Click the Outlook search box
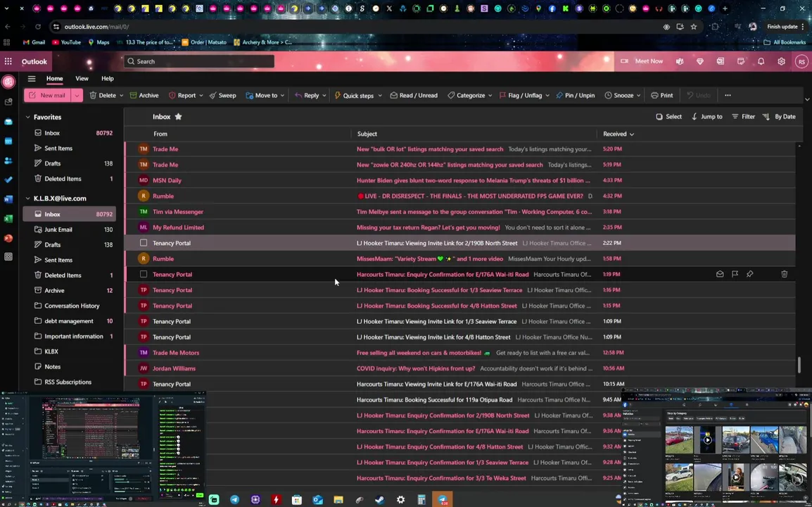This screenshot has height=507, width=812. click(199, 61)
